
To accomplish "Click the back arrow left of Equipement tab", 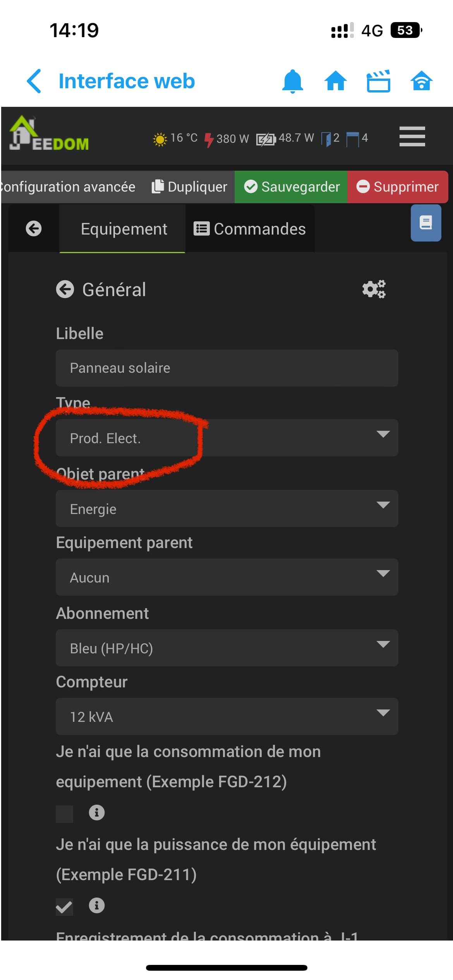I will point(34,228).
